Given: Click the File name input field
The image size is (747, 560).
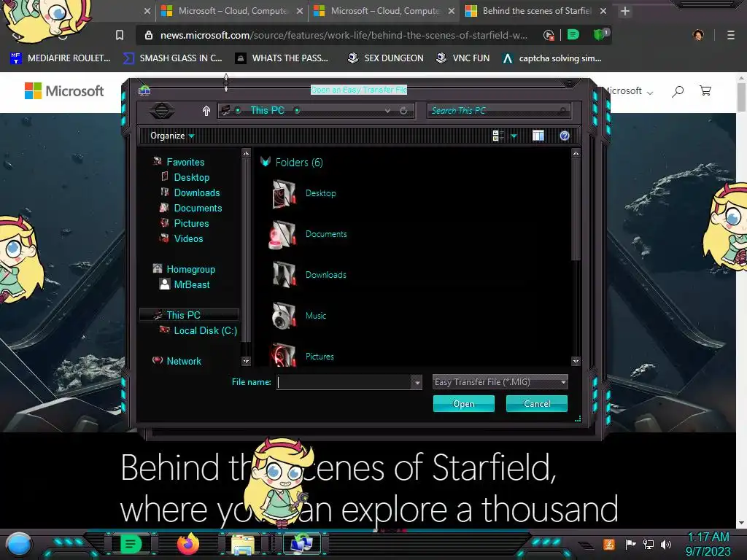Looking at the screenshot, I should coord(344,382).
